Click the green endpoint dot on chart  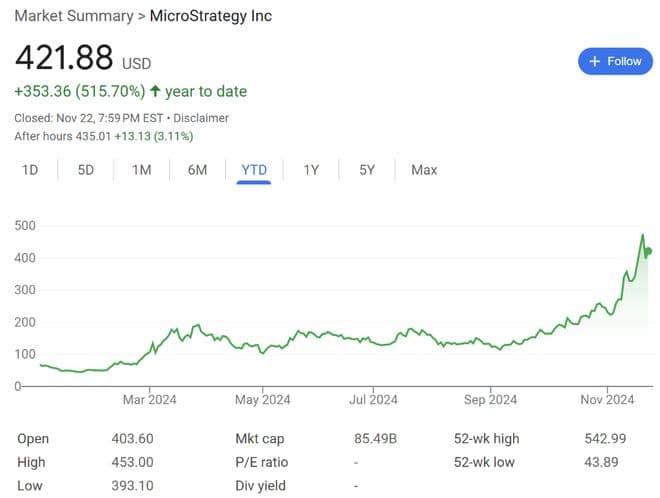[x=649, y=251]
